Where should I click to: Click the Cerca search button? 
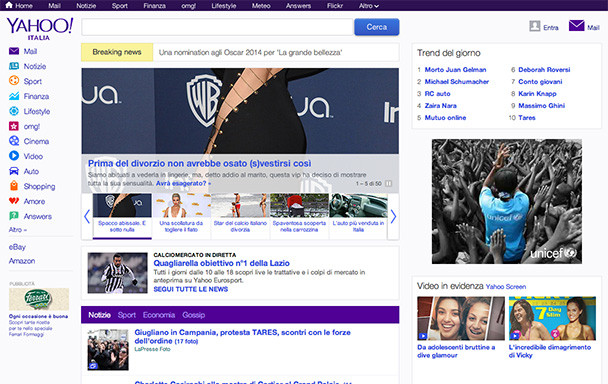(x=377, y=27)
